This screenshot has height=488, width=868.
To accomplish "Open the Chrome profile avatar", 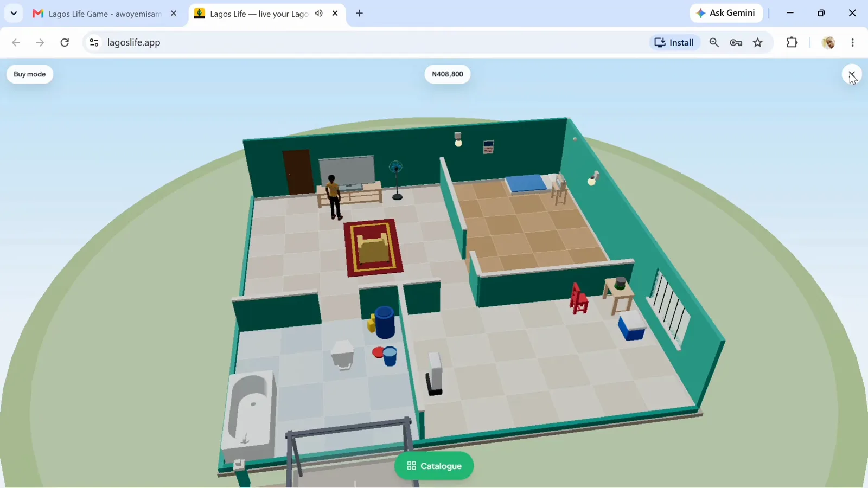I will click(828, 42).
